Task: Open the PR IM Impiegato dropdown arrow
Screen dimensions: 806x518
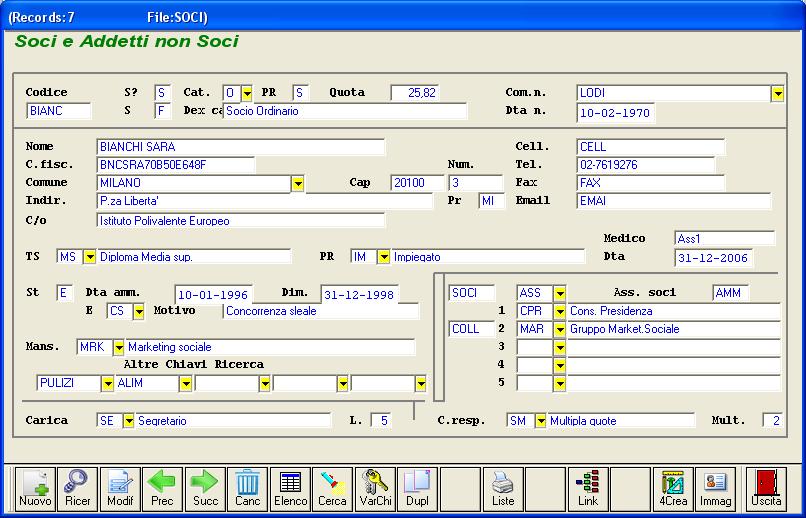Action: pos(383,256)
